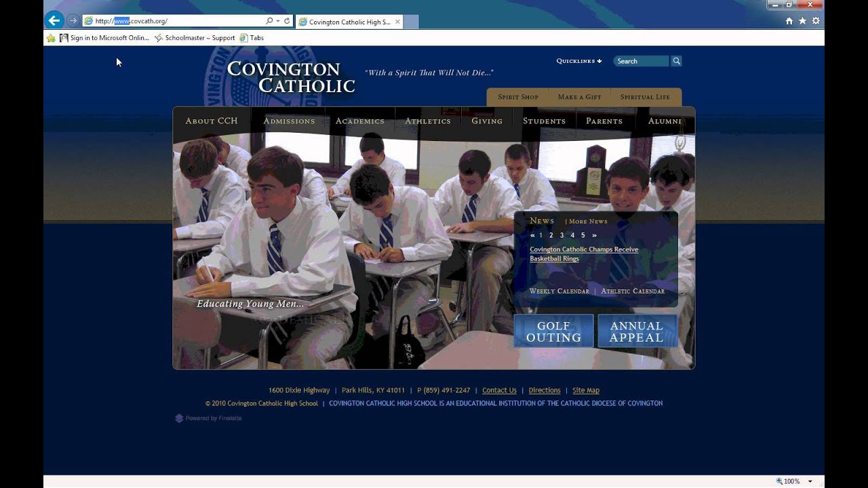Go to next news with » arrow

tap(594, 235)
